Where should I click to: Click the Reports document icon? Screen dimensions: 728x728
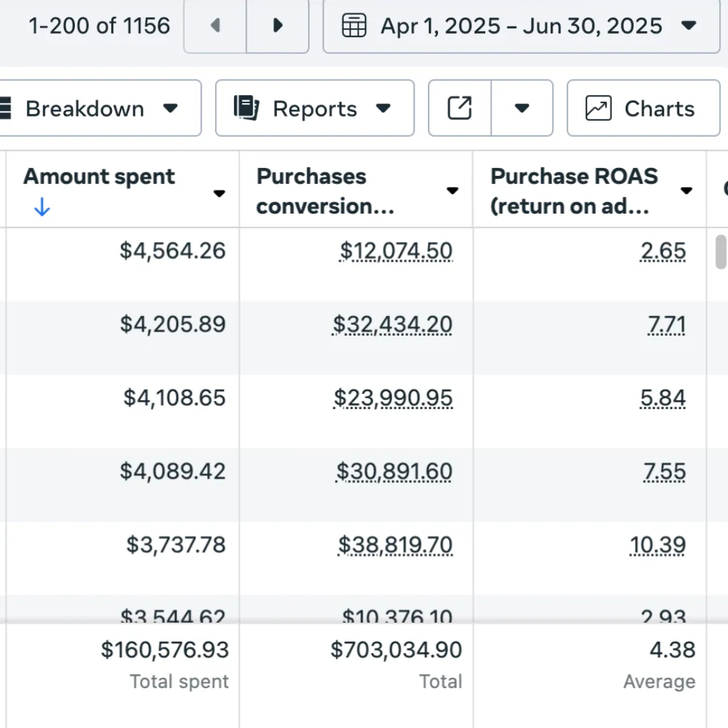pyautogui.click(x=247, y=108)
